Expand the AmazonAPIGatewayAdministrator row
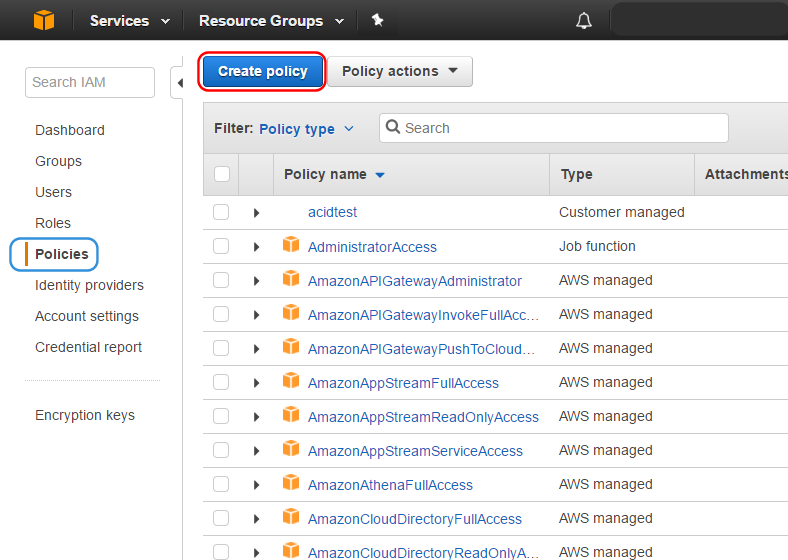The width and height of the screenshot is (788, 560). 256,281
